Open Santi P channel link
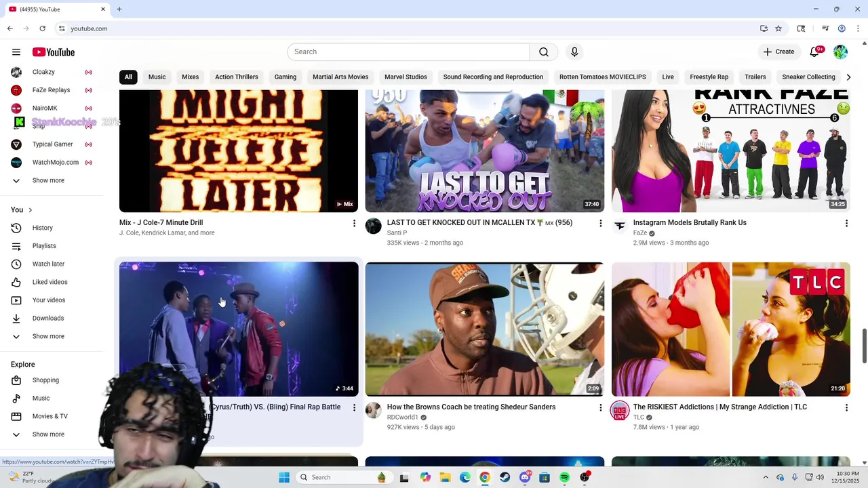868x488 pixels. tap(397, 233)
